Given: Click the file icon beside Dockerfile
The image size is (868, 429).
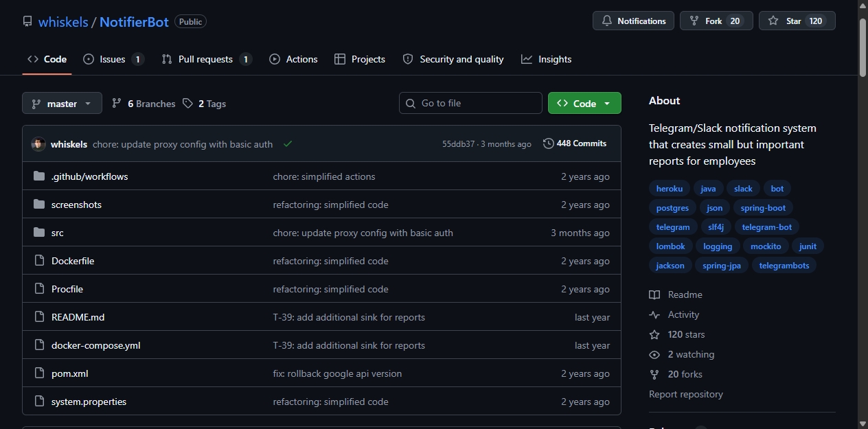Looking at the screenshot, I should tap(39, 261).
